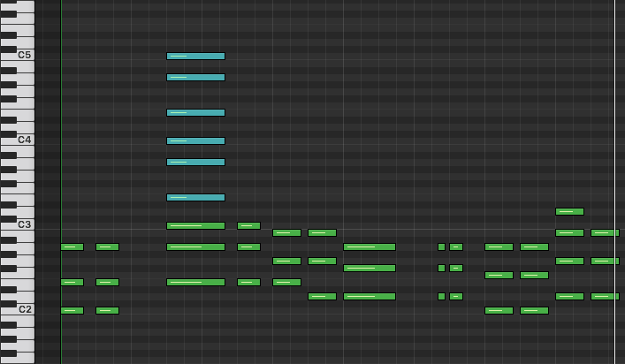Select the E2 note under the first G2 note

287,283
